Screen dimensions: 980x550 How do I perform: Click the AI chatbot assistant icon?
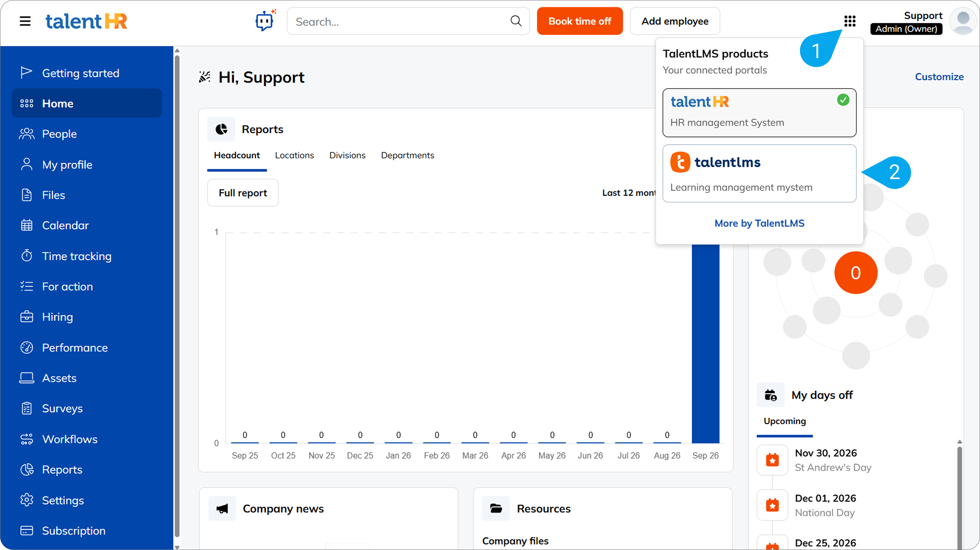tap(265, 20)
